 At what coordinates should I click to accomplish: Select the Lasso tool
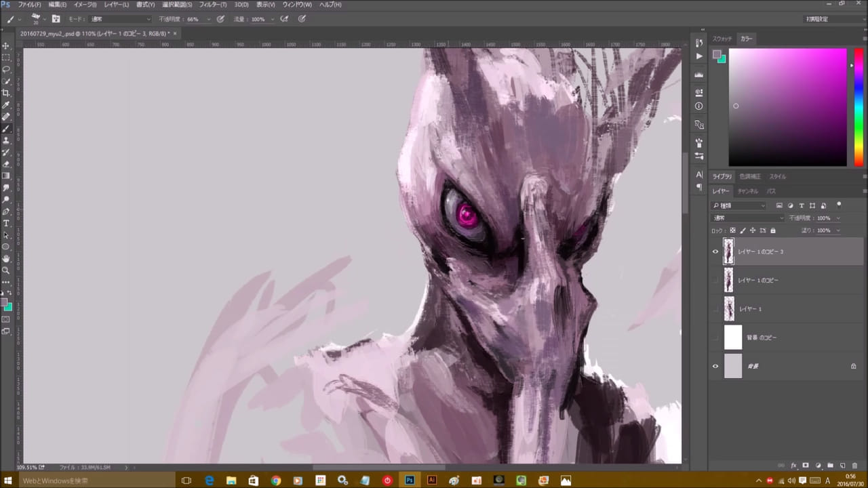click(x=6, y=69)
